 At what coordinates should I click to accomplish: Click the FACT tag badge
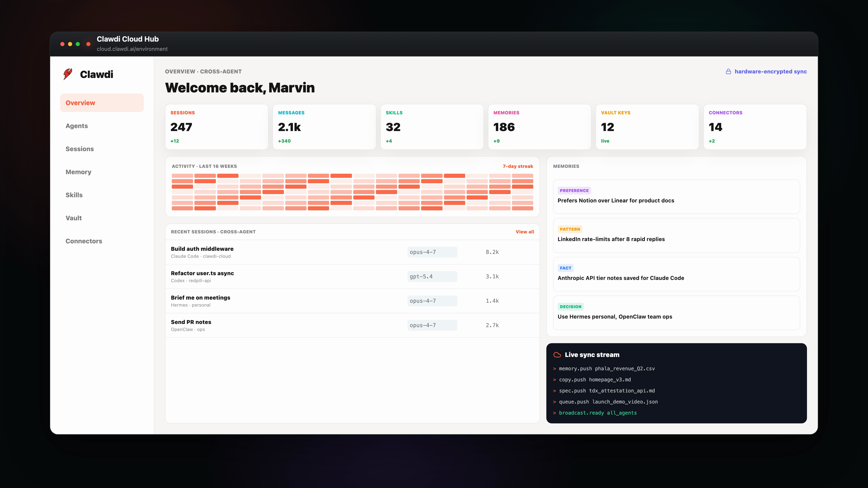coord(565,268)
